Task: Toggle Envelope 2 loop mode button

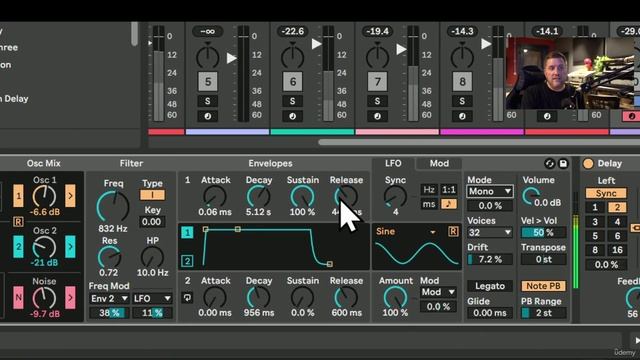Action: [x=187, y=298]
